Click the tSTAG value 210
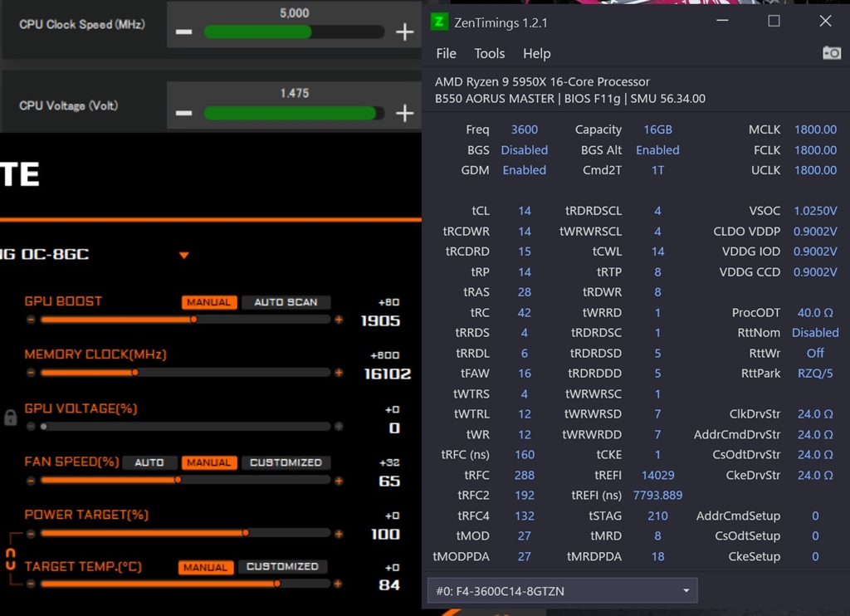 coord(657,516)
